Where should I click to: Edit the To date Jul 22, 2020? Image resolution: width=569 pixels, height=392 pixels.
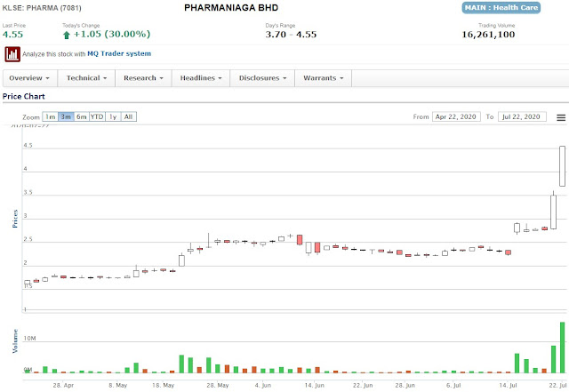(x=522, y=116)
